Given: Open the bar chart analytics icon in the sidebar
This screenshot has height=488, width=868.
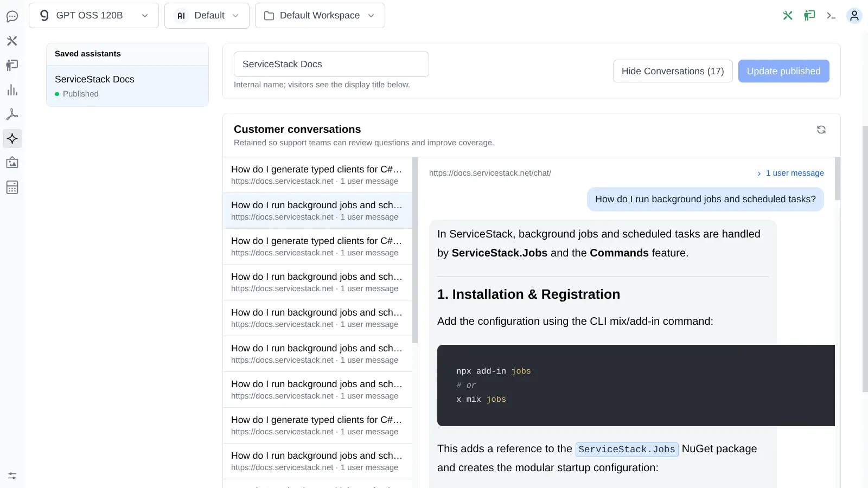Looking at the screenshot, I should [12, 90].
